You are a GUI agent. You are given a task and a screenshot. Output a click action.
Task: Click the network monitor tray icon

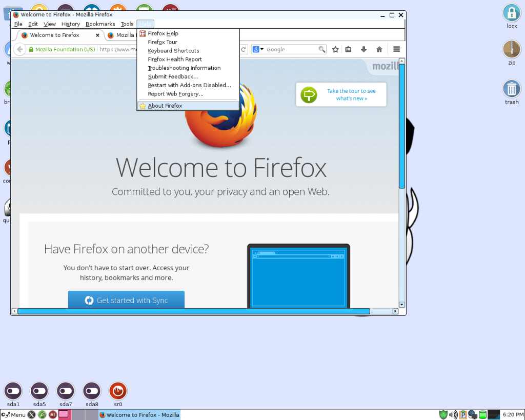473,415
